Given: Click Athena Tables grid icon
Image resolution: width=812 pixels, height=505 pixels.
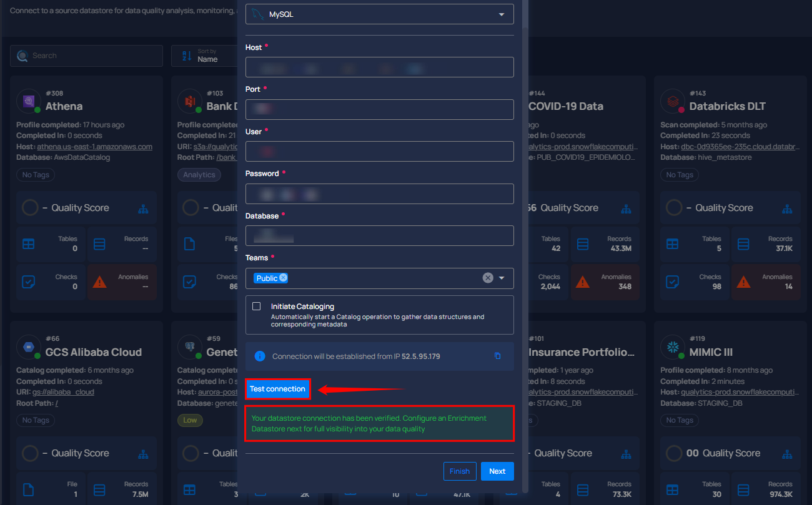Looking at the screenshot, I should (29, 244).
